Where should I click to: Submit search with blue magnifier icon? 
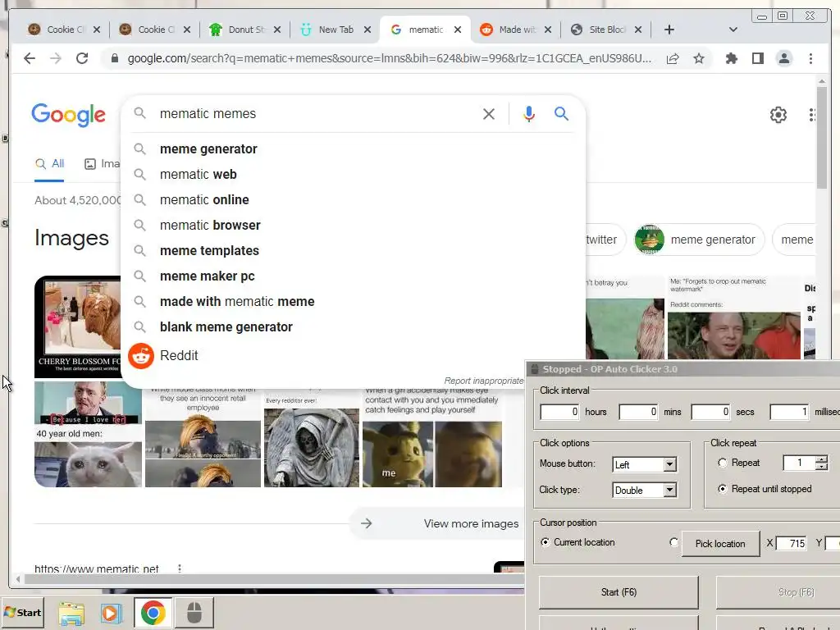click(x=561, y=113)
